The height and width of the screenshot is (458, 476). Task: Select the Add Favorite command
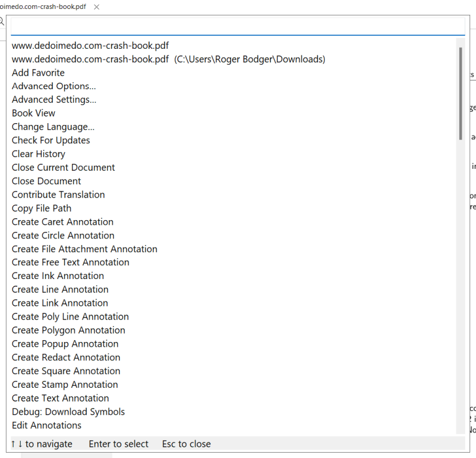(37, 73)
